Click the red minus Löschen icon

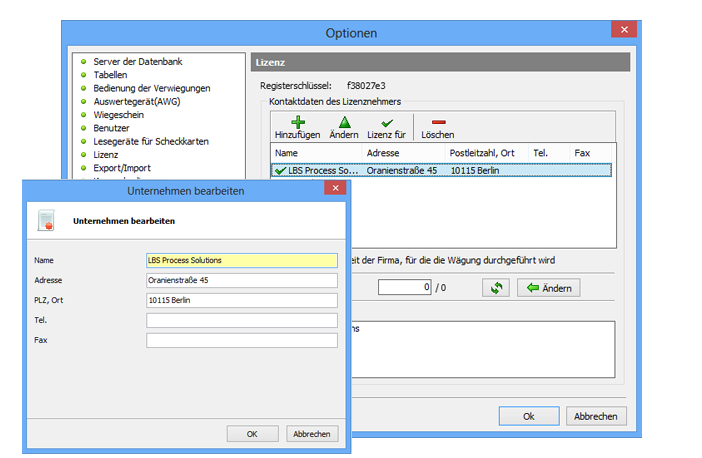click(x=437, y=122)
